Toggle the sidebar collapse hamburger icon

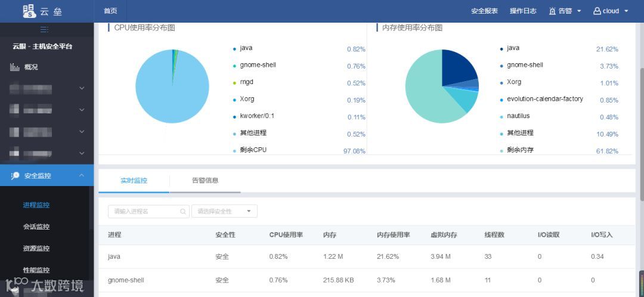point(44,30)
